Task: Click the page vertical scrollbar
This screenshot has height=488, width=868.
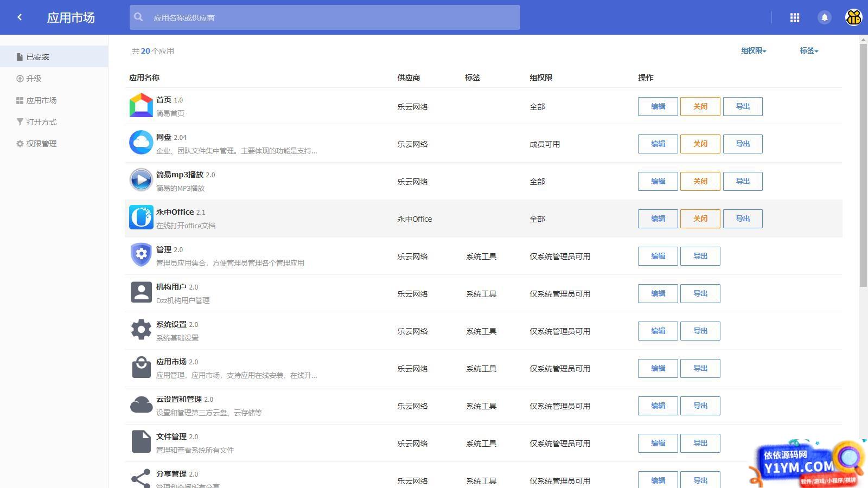Action: 863,165
